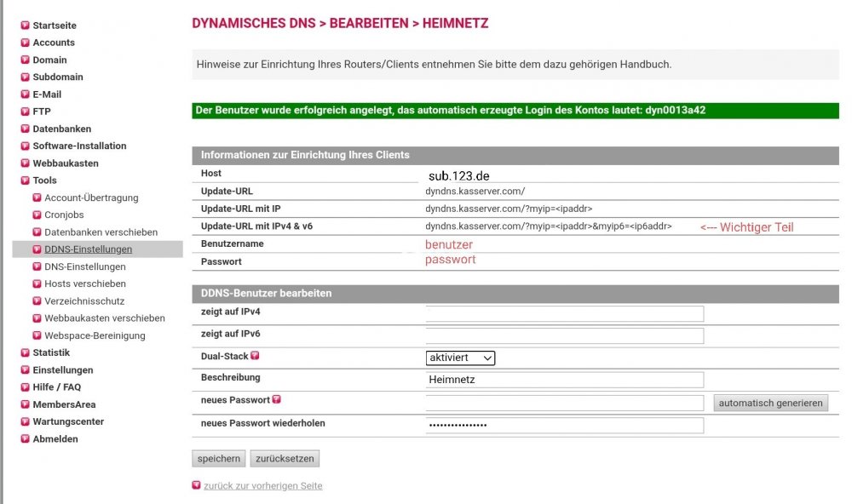
Task: Select the Update-URL mit IPv4 & v6 value
Action: point(548,226)
